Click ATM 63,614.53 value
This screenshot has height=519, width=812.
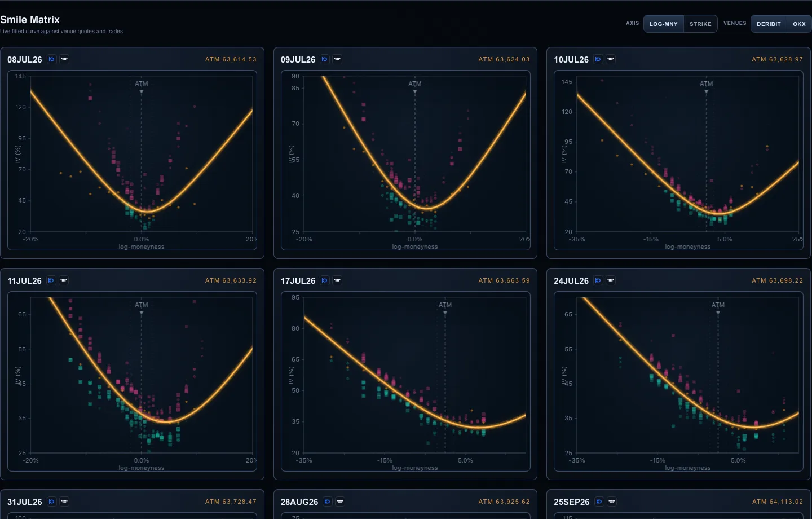click(231, 59)
